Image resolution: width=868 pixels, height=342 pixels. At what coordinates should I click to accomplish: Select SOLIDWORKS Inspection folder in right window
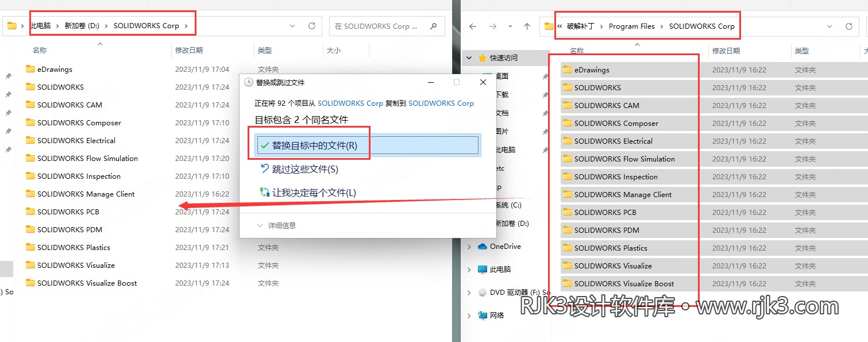pos(610,177)
